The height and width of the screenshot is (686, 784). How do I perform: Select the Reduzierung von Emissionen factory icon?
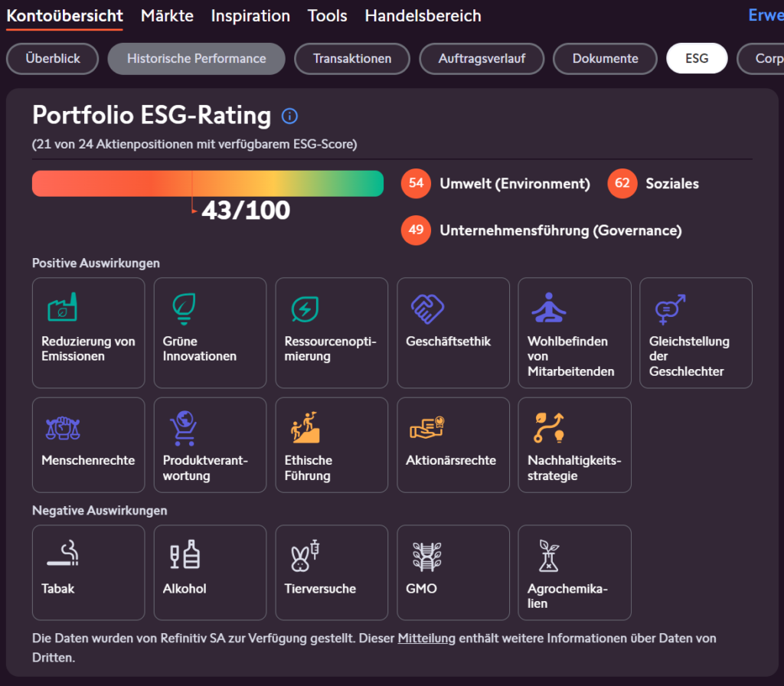tap(63, 307)
